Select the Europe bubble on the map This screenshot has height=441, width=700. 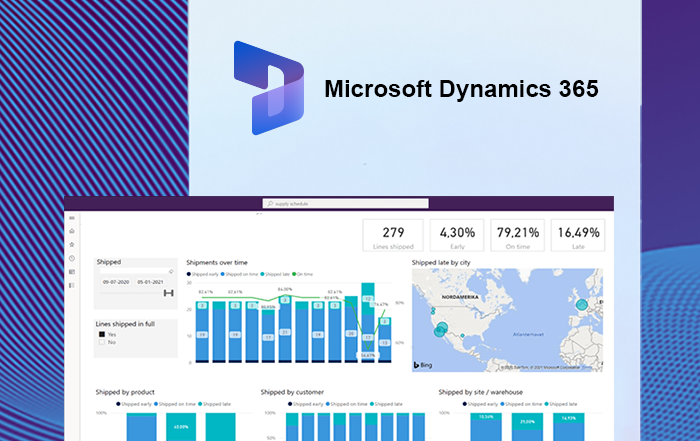(x=582, y=305)
